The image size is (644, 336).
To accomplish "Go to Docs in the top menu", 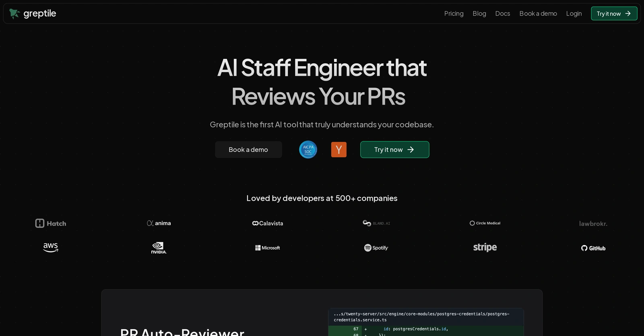I will (503, 14).
